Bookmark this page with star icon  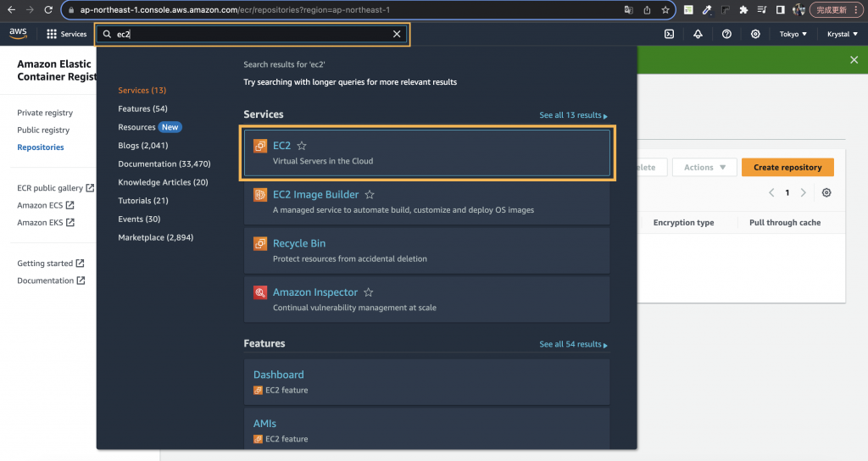[665, 10]
